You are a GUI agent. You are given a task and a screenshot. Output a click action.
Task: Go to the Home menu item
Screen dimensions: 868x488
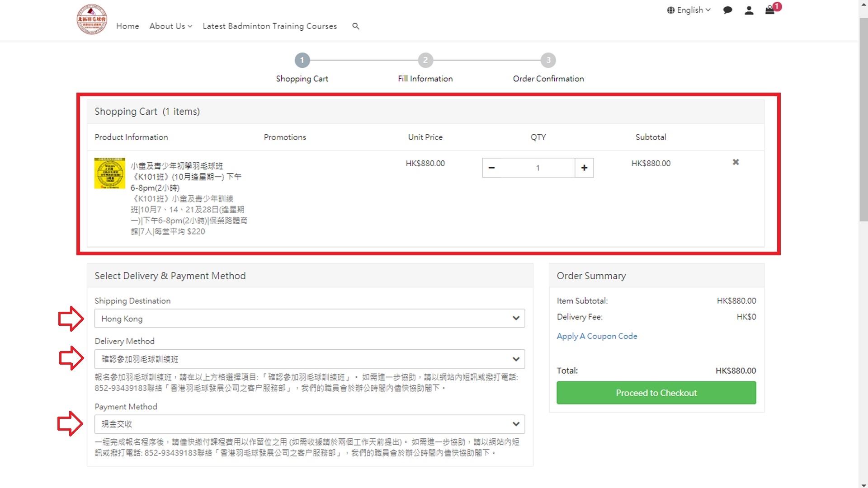pyautogui.click(x=127, y=26)
